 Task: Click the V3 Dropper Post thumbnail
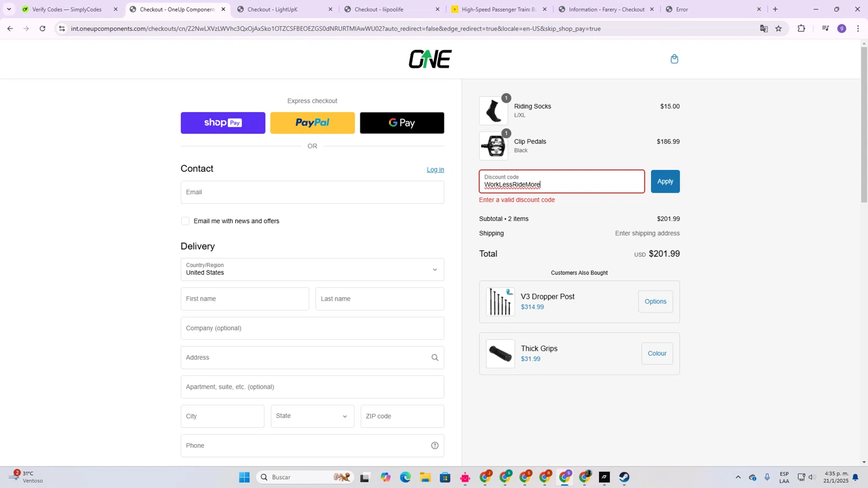500,302
